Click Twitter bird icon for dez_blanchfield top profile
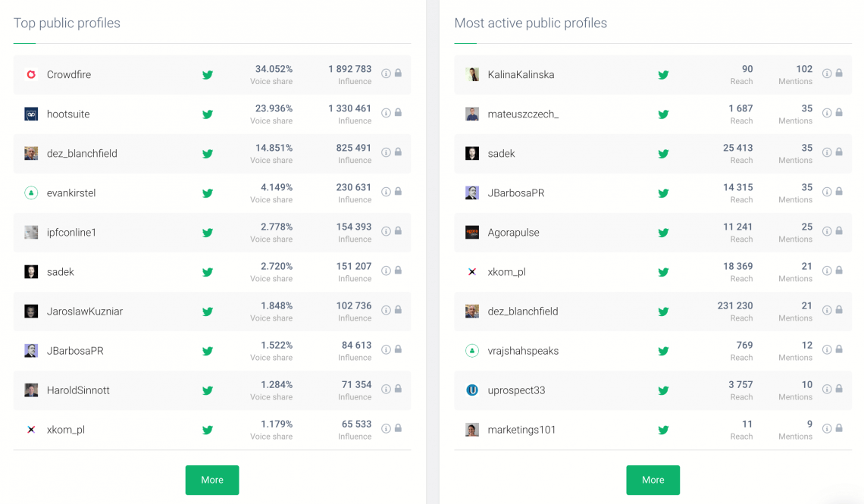 click(207, 154)
